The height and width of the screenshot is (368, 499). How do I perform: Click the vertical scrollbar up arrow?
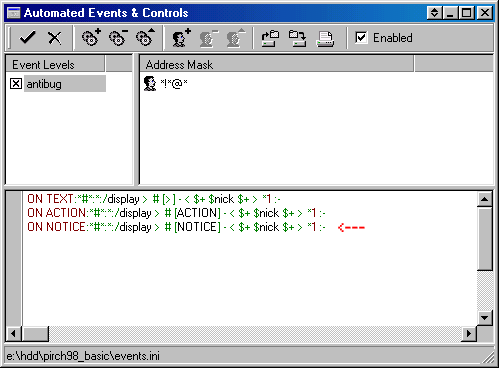pyautogui.click(x=484, y=199)
